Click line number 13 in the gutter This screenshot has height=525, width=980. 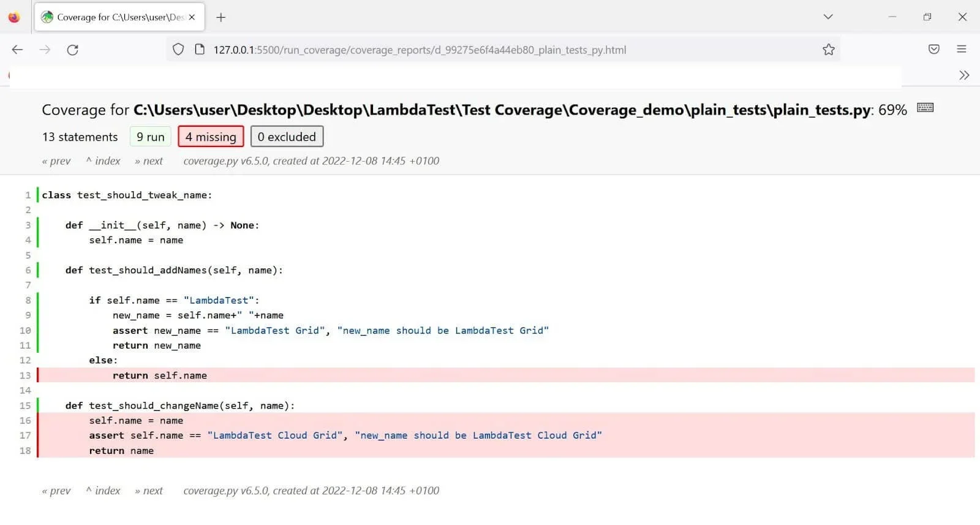pos(25,376)
